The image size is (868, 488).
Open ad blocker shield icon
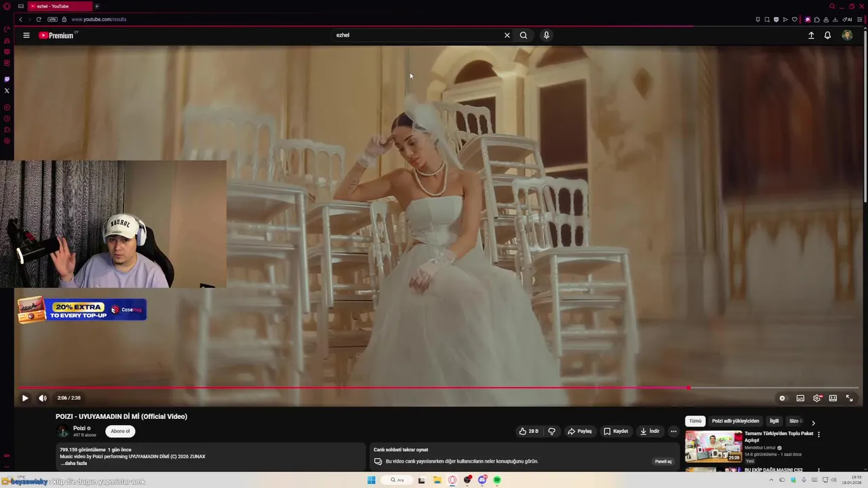coord(776,19)
